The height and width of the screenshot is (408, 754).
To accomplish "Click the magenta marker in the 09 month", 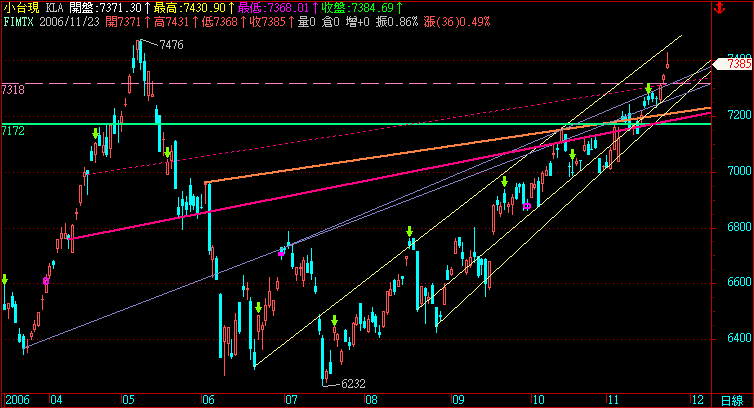I will (526, 205).
